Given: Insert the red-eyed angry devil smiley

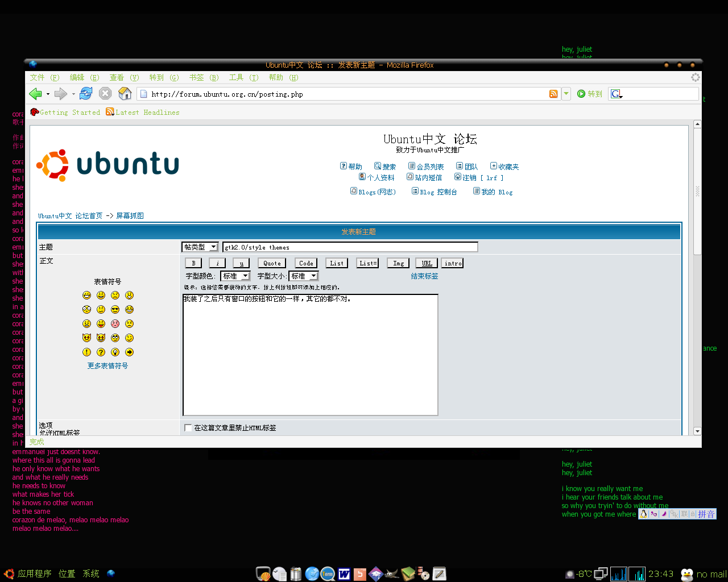Looking at the screenshot, I should pos(86,338).
